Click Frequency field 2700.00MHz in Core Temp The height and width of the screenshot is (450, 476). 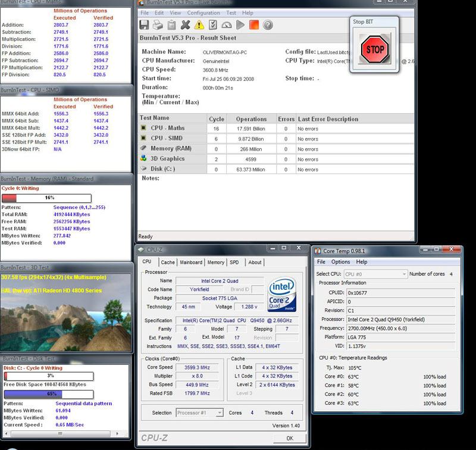400,328
